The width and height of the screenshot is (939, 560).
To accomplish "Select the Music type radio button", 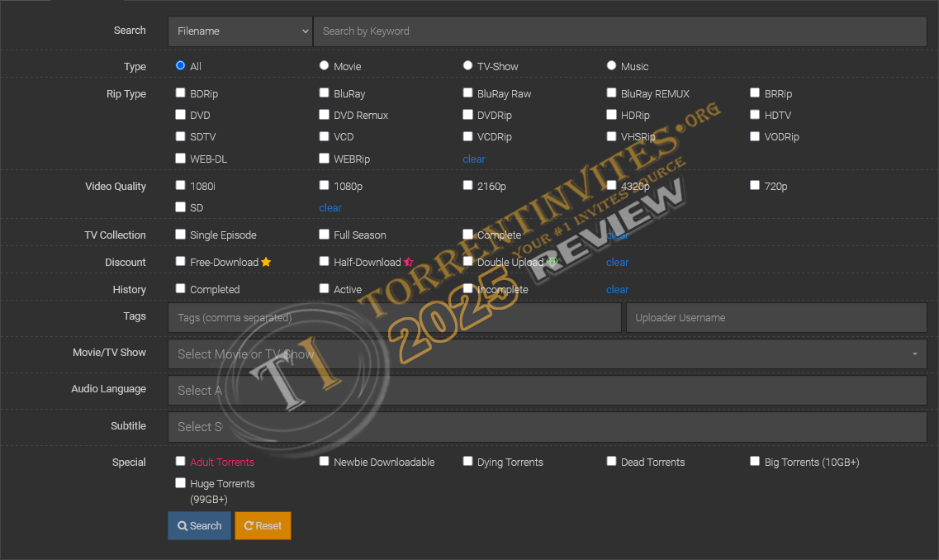I will tap(612, 65).
